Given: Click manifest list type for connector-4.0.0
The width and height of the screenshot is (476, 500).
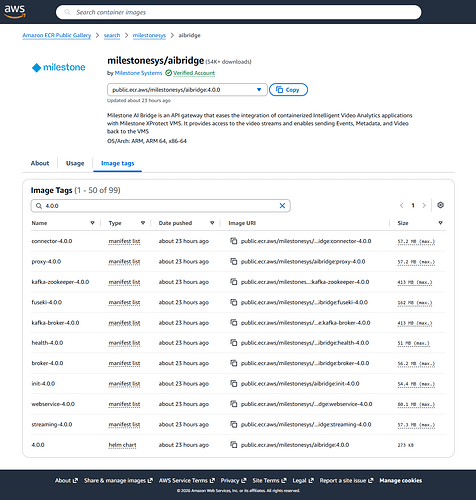Looking at the screenshot, I should tap(124, 241).
